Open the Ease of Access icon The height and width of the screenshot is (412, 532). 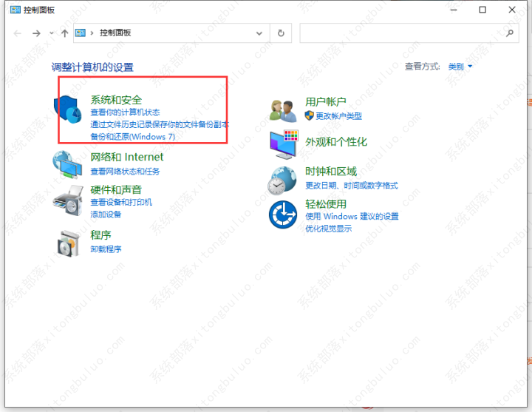[x=283, y=215]
